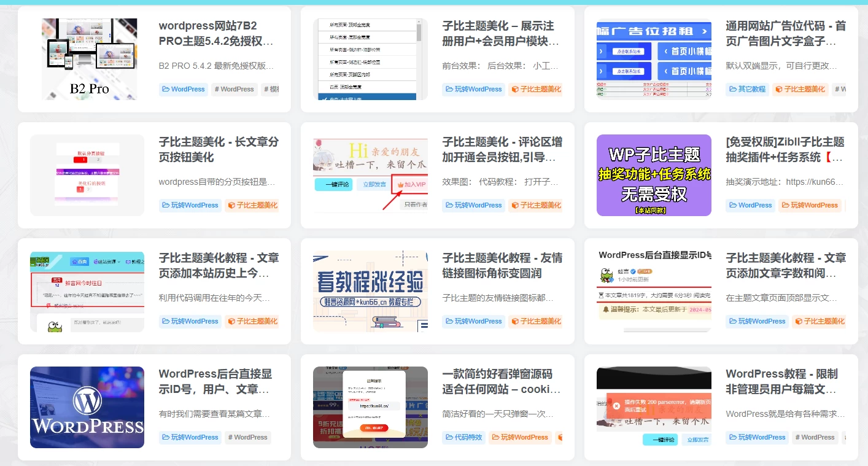Viewport: 868px width, 466px height.
Task: Open purple 'WP子比主题 抽奖功能+任务系统' thumbnail
Action: (654, 175)
